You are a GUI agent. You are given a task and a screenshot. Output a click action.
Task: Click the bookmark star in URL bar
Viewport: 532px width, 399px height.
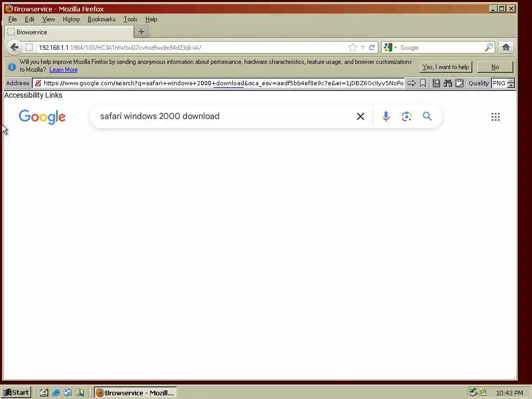pyautogui.click(x=353, y=47)
